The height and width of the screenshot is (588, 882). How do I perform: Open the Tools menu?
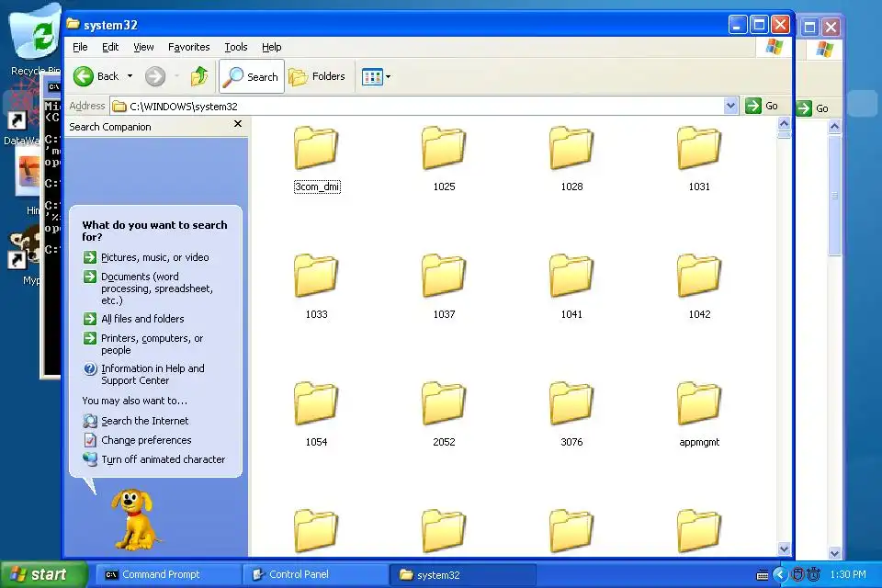click(236, 47)
